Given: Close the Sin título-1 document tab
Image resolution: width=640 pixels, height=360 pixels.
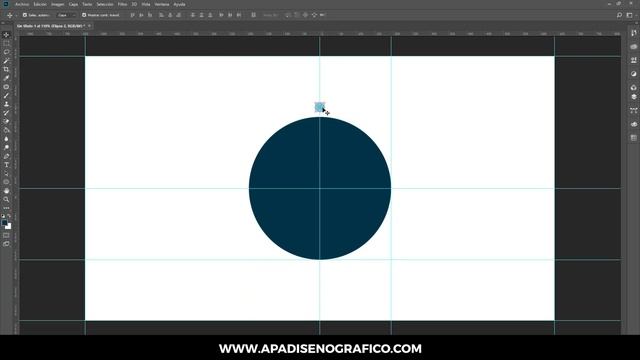Looking at the screenshot, I should click(x=89, y=26).
